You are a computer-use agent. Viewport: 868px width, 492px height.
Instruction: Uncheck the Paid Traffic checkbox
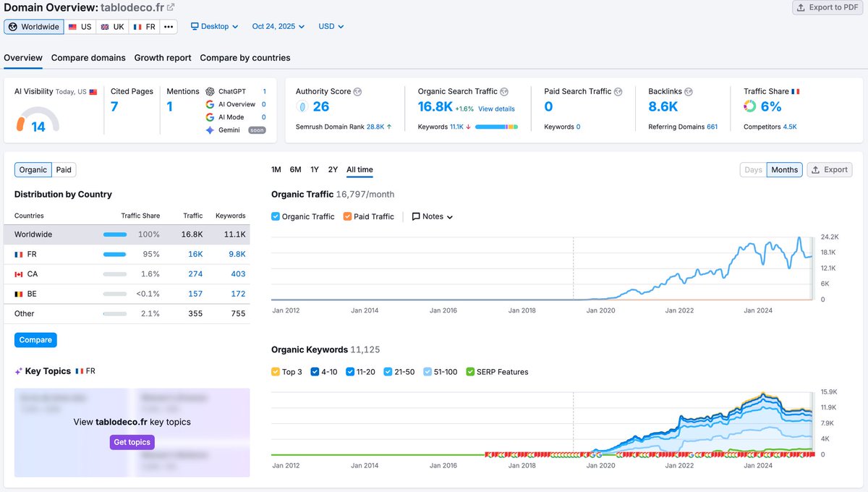[x=347, y=216]
